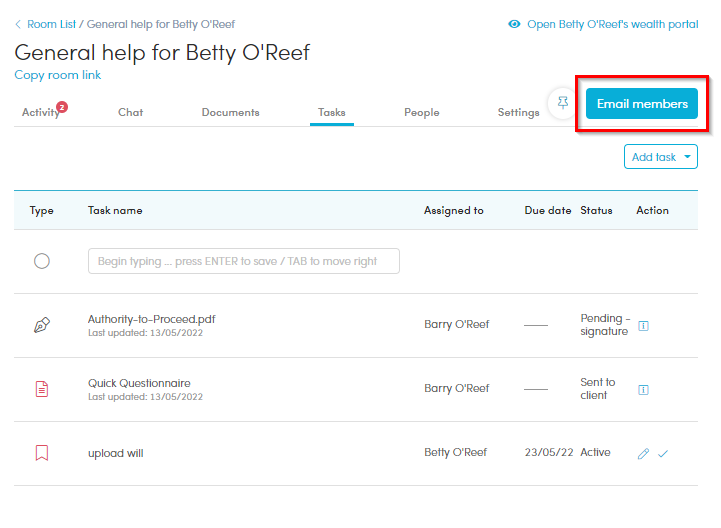Screen dimensions: 721x528
Task: Click the pin icon next to Settings
Action: point(563,103)
